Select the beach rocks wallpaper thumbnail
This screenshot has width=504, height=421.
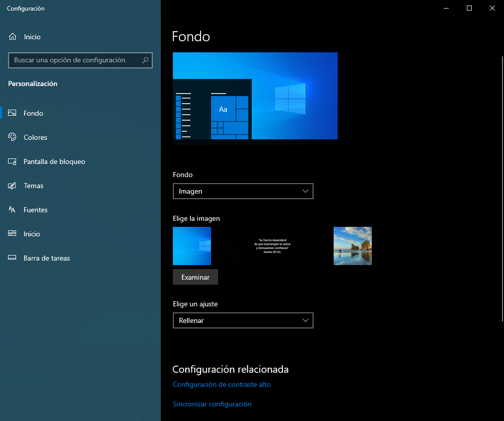(x=353, y=246)
